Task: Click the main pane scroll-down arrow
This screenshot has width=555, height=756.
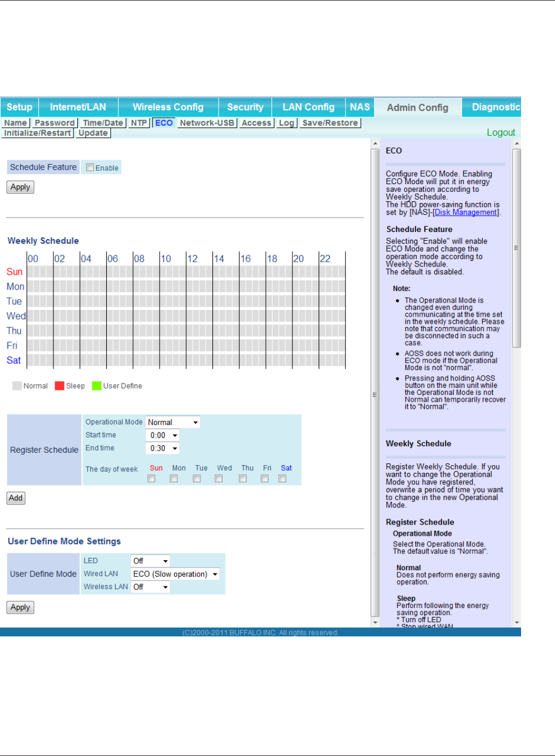Action: (x=375, y=623)
